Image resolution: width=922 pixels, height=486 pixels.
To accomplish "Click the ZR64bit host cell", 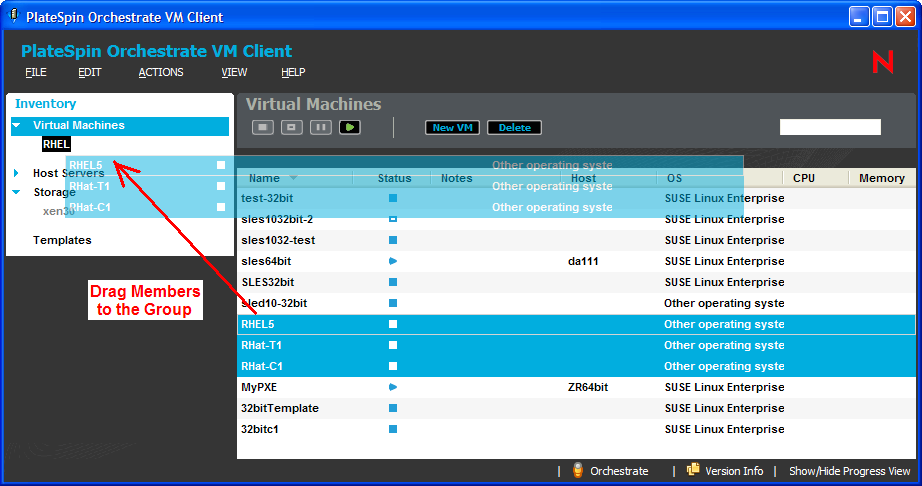I will pyautogui.click(x=588, y=387).
